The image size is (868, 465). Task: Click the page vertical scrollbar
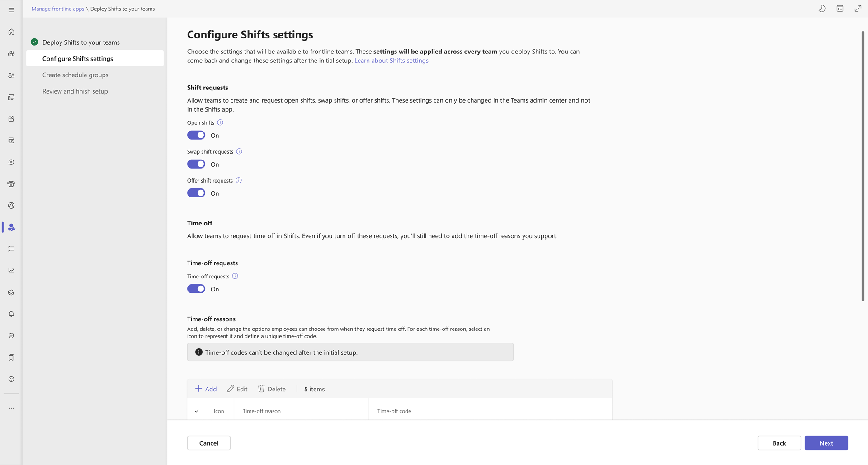[x=863, y=166]
